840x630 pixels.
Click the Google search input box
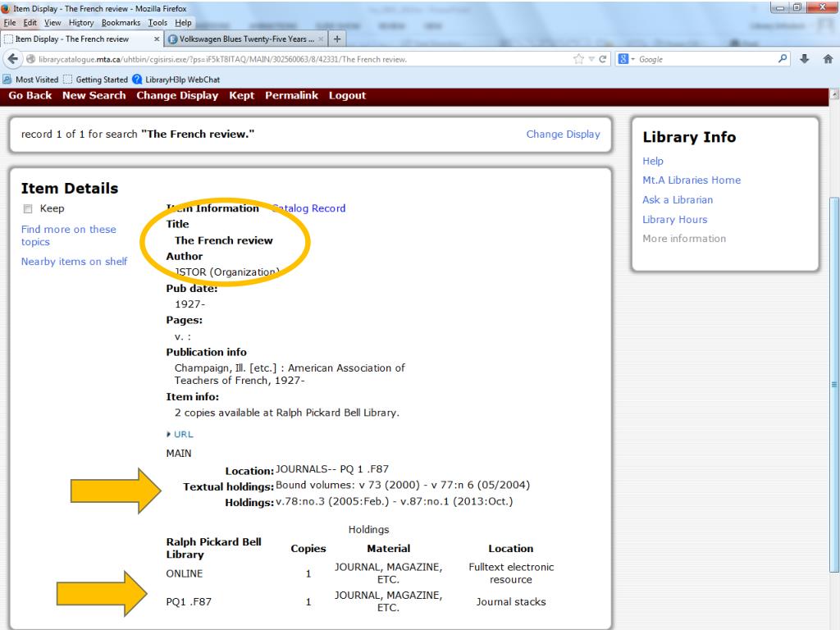(x=706, y=59)
